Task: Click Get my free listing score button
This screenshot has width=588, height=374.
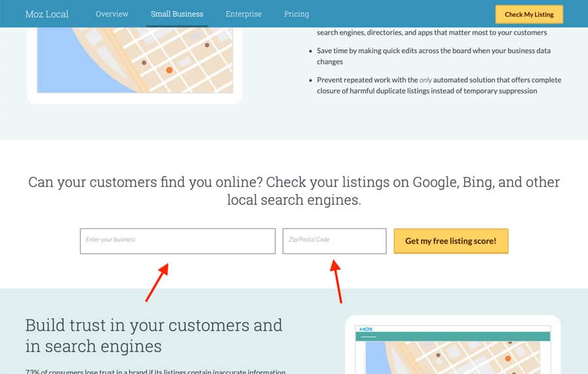Action: pyautogui.click(x=450, y=241)
